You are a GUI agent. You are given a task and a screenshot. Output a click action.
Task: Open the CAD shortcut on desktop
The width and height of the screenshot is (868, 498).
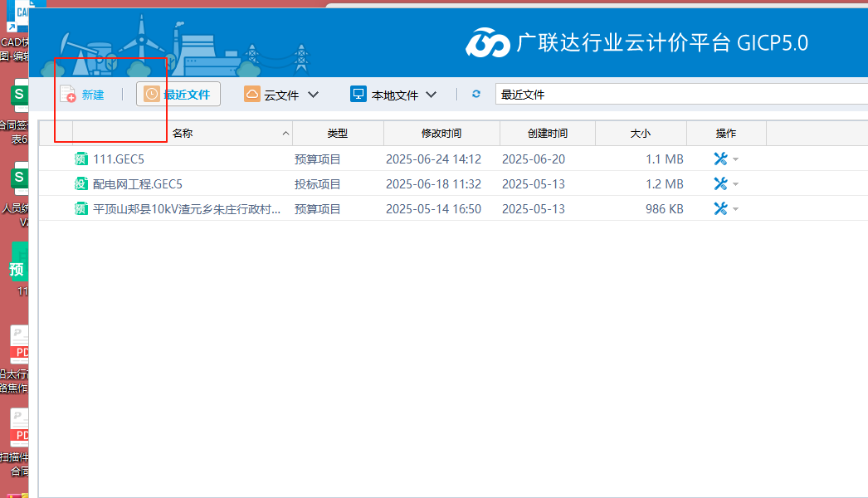click(x=15, y=31)
